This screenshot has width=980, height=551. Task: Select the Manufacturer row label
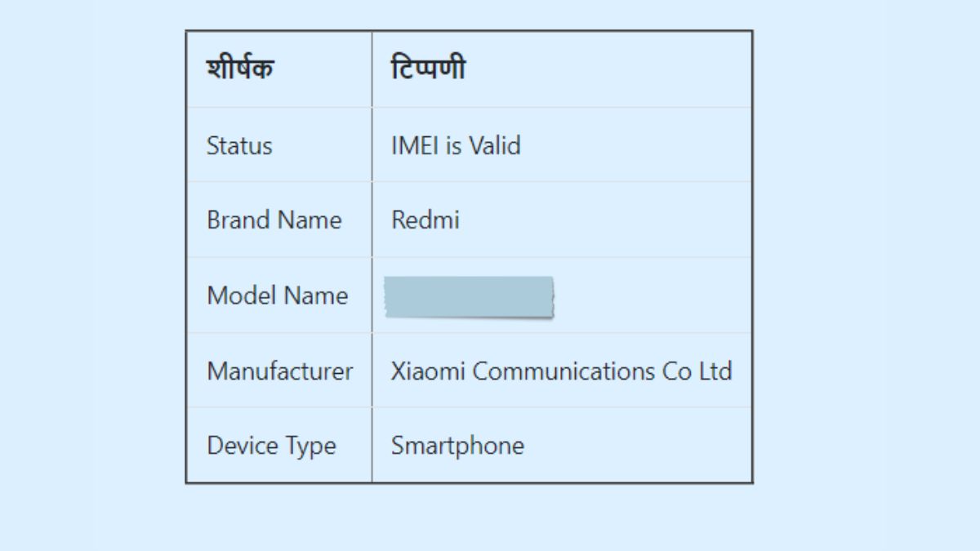coord(279,371)
